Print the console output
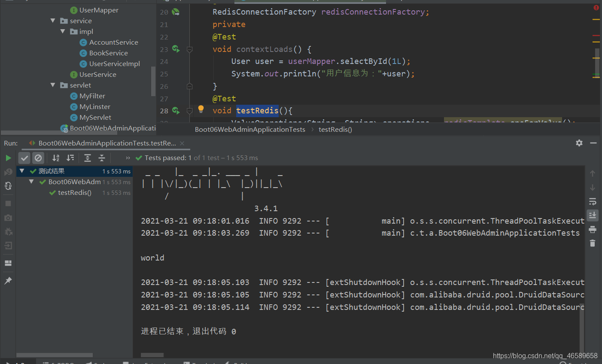 point(593,229)
